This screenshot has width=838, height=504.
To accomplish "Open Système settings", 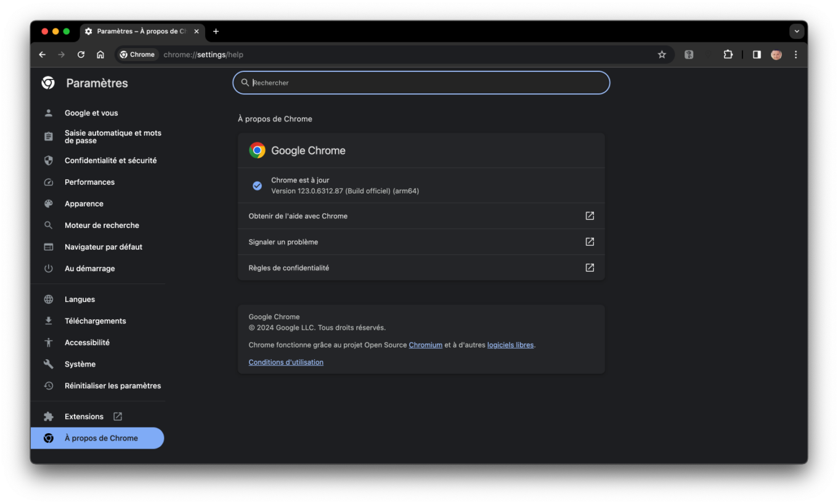I will 99,364.
